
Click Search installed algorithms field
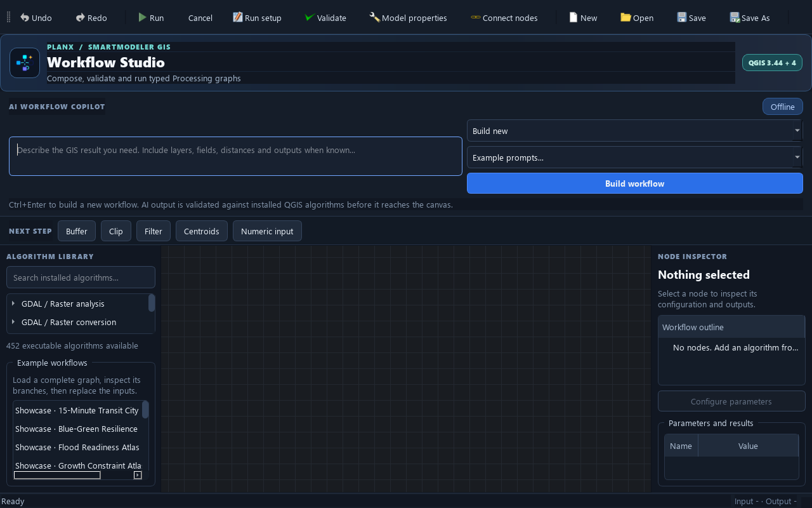81,277
